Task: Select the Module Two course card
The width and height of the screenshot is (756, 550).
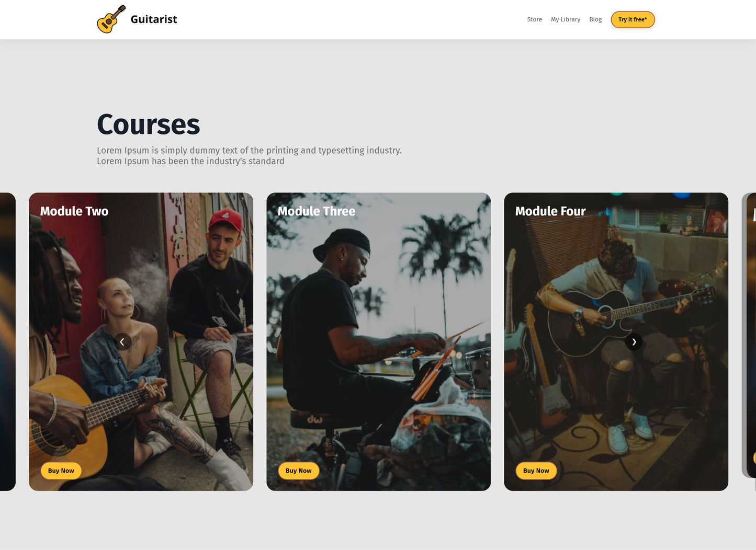Action: pos(141,341)
